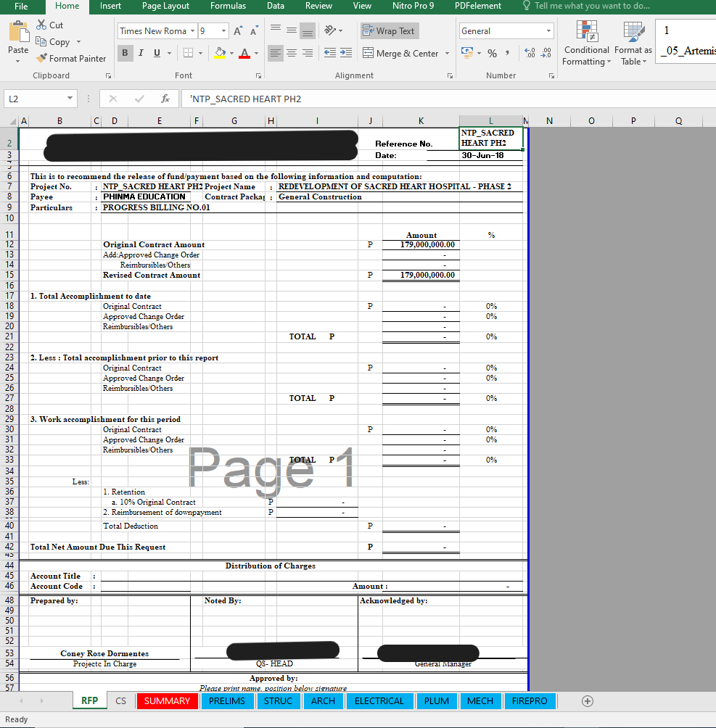Center text horizontally
716x728 pixels.
click(292, 53)
